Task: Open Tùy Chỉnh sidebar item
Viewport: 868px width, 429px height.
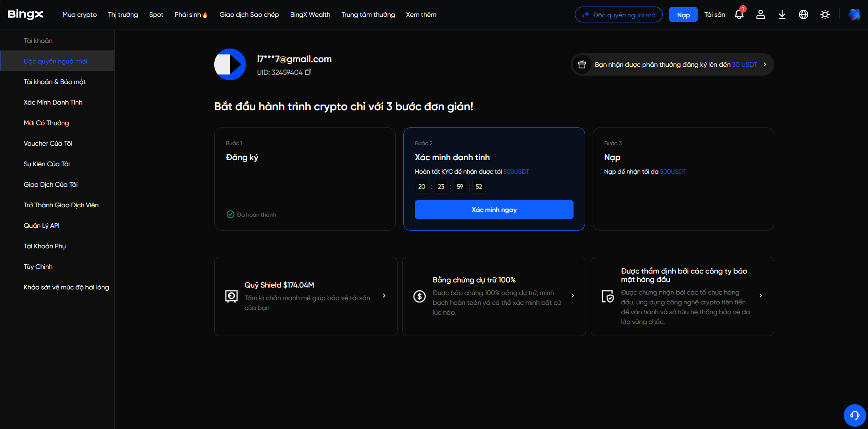Action: [x=57, y=267]
